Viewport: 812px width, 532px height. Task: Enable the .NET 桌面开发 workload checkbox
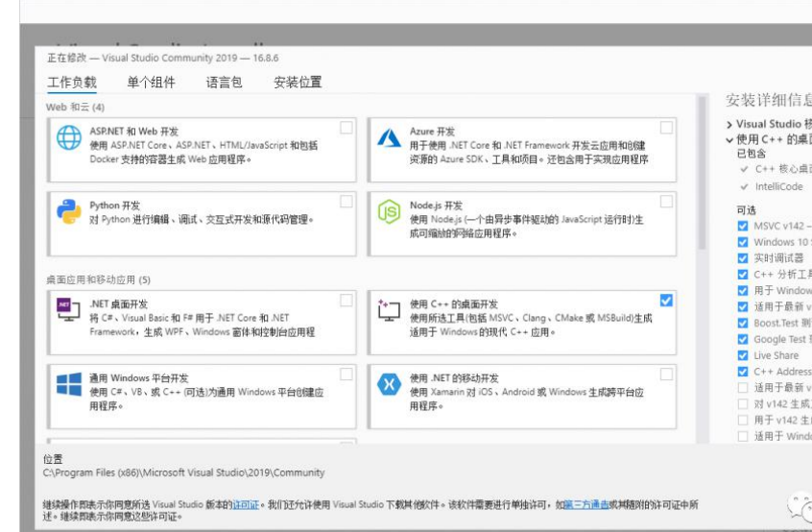(x=346, y=301)
